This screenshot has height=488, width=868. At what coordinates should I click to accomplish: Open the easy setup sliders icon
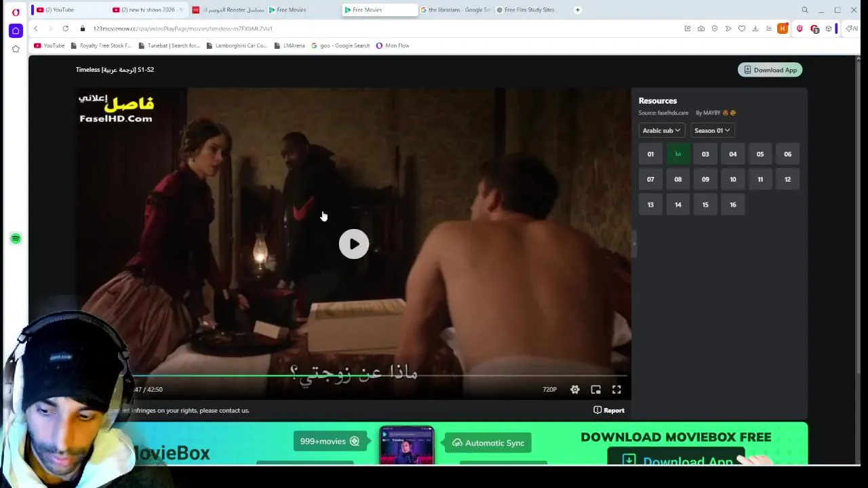(769, 28)
